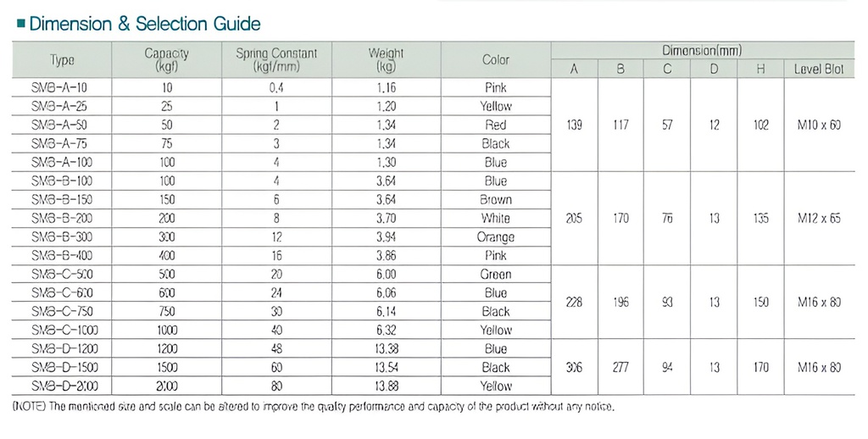
Task: Select the spring constant value 48
Action: tap(275, 349)
